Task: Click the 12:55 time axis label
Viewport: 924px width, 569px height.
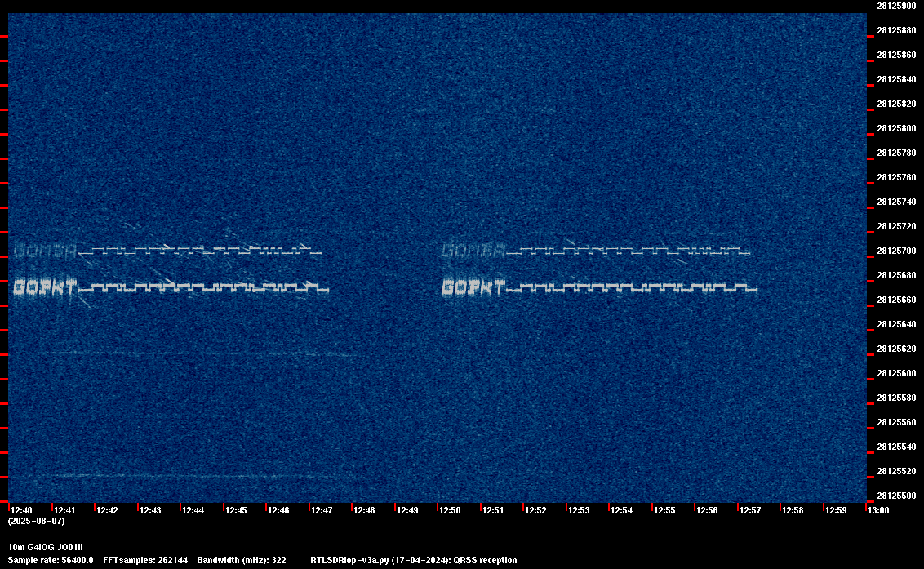Action: click(x=664, y=510)
